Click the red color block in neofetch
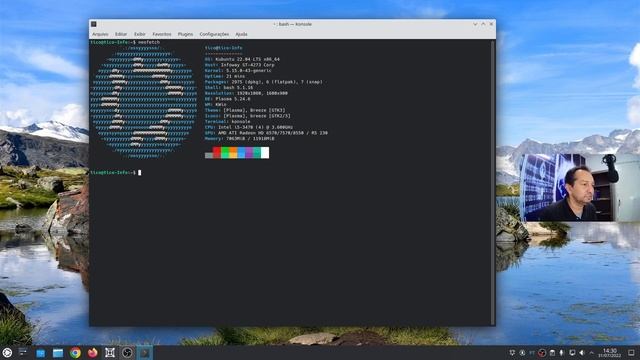This screenshot has height=360, width=640. pyautogui.click(x=217, y=153)
